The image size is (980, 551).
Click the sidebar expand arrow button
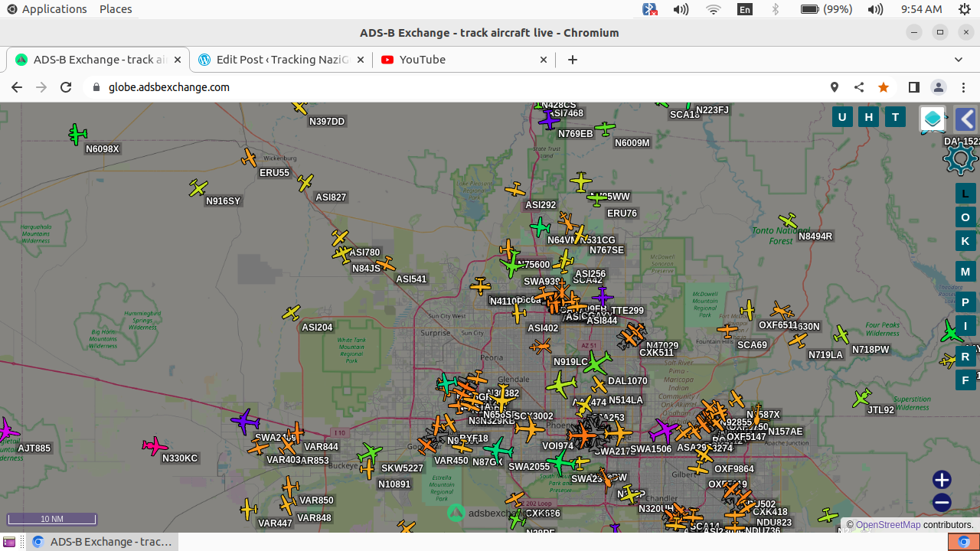(x=965, y=119)
